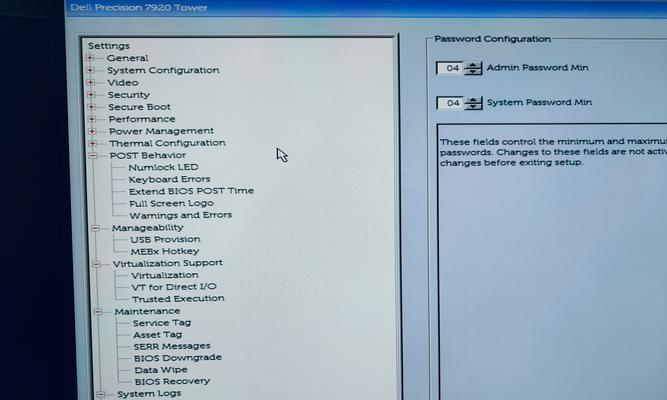Screen dimensions: 667x400
Task: Select System Logs tree item
Action: [x=149, y=394]
